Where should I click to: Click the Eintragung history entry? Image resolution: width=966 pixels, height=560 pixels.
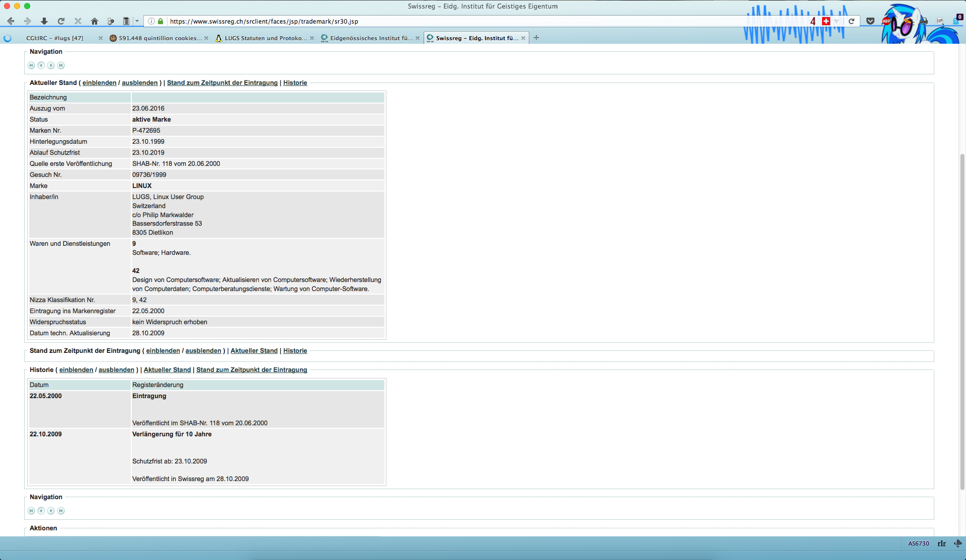point(149,396)
